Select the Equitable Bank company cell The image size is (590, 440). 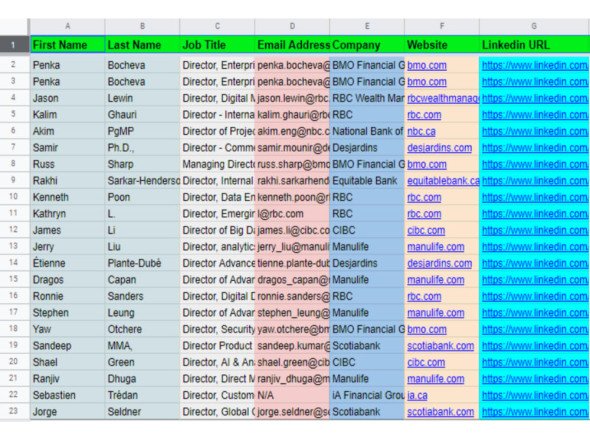[x=367, y=181]
